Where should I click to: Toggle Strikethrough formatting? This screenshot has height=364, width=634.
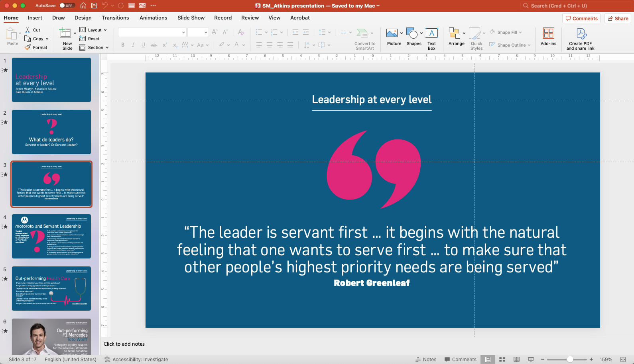[x=154, y=45]
